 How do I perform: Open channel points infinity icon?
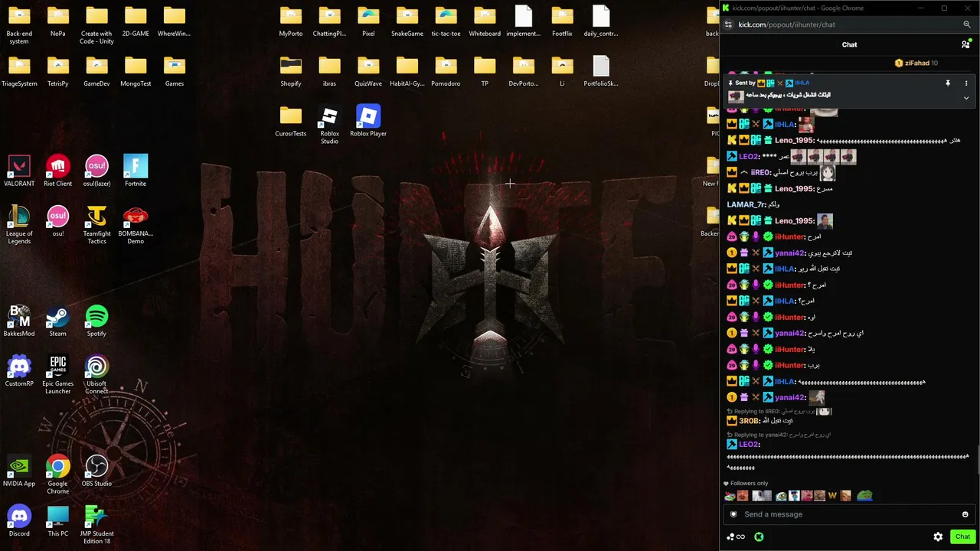[x=736, y=536]
